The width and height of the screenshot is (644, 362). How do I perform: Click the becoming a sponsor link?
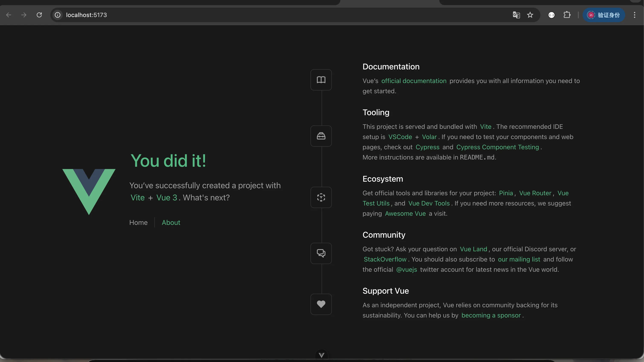point(491,315)
